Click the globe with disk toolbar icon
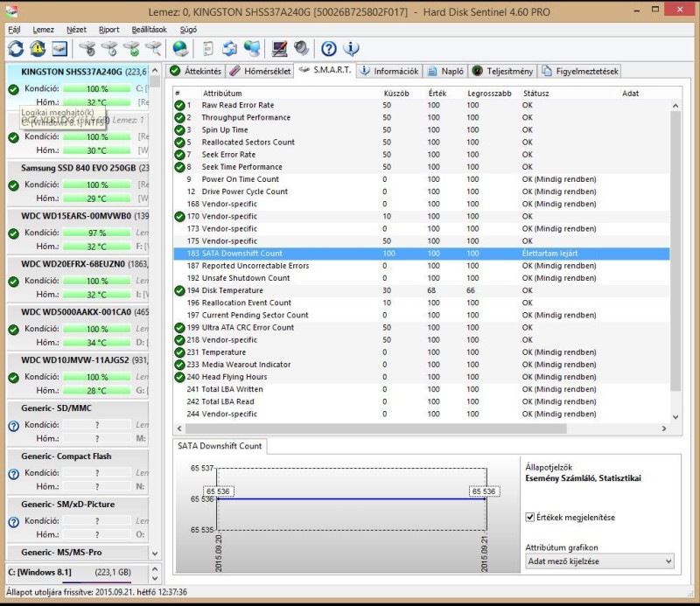This screenshot has height=606, width=700. [x=180, y=49]
